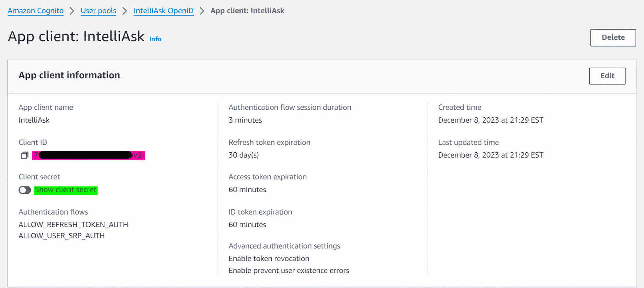The image size is (644, 288).
Task: Open the Info link beside the title
Action: [x=155, y=39]
